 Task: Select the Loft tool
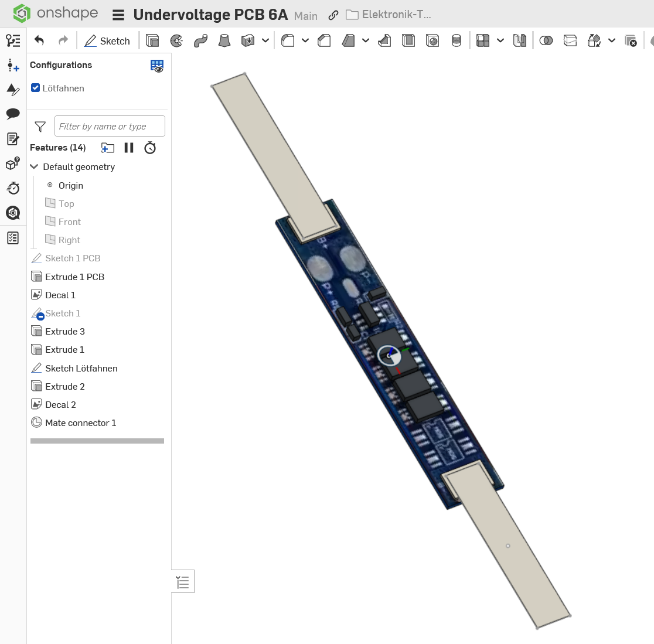224,41
